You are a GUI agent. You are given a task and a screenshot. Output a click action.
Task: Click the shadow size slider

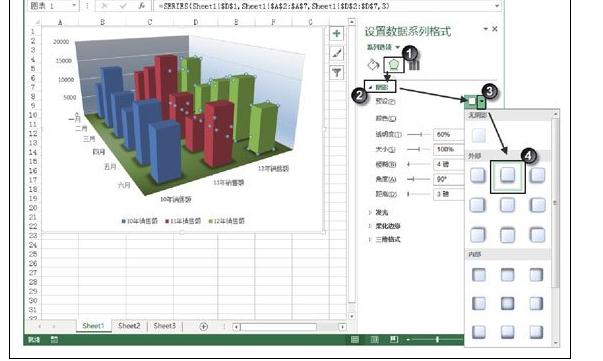pyautogui.click(x=418, y=149)
